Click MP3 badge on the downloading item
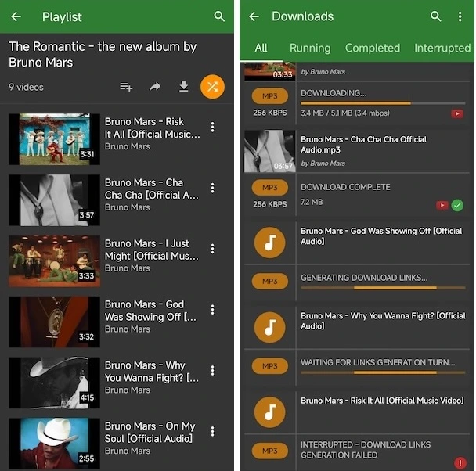Screen dimensions: 476x471 click(270, 96)
